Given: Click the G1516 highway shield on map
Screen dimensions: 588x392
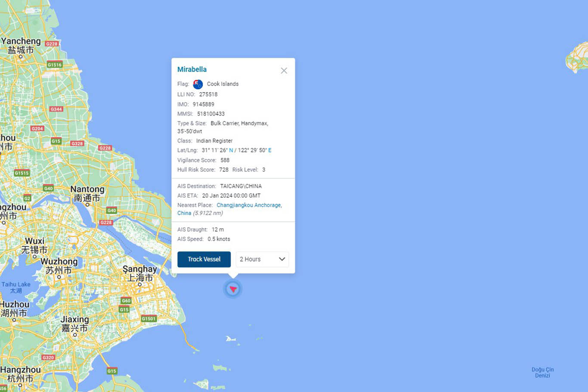Looking at the screenshot, I should pyautogui.click(x=55, y=65).
